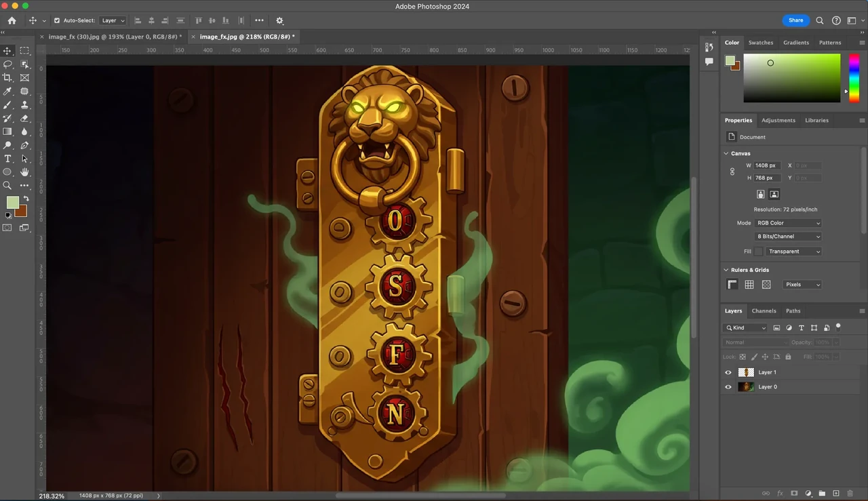Select the Brush tool
Viewport: 868px width, 501px height.
click(7, 105)
